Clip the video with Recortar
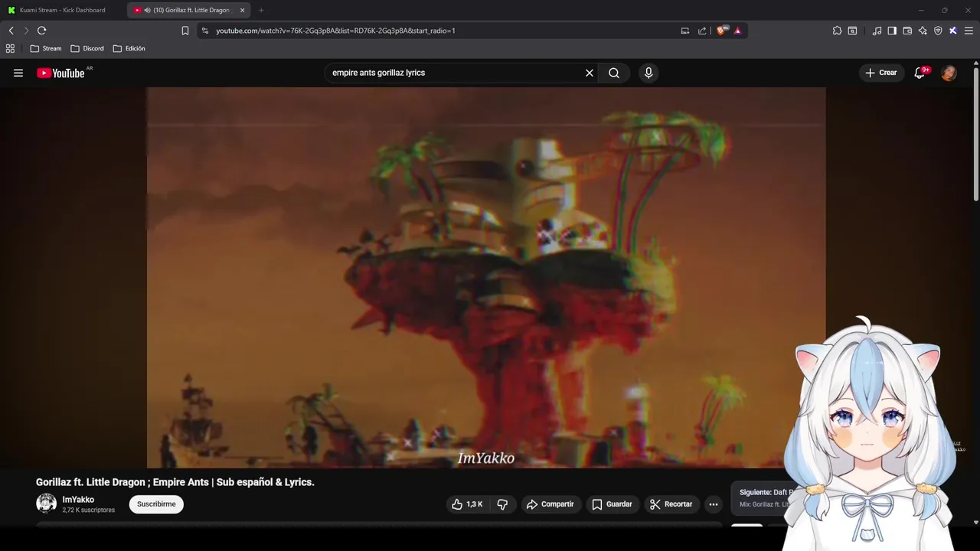The image size is (980, 551). pyautogui.click(x=671, y=504)
